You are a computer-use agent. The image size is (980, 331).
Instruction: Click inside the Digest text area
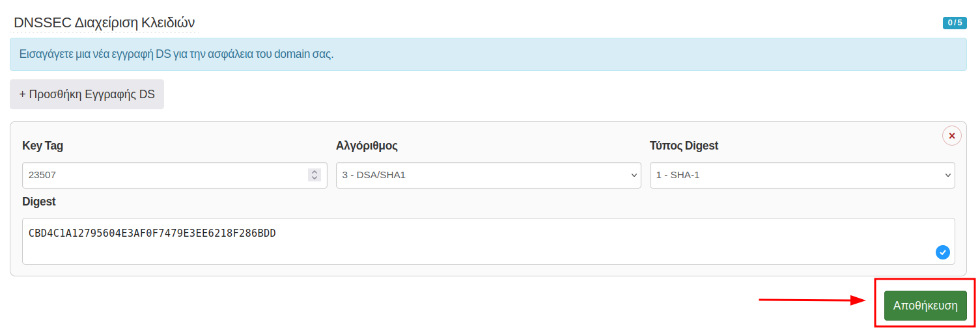point(488,241)
